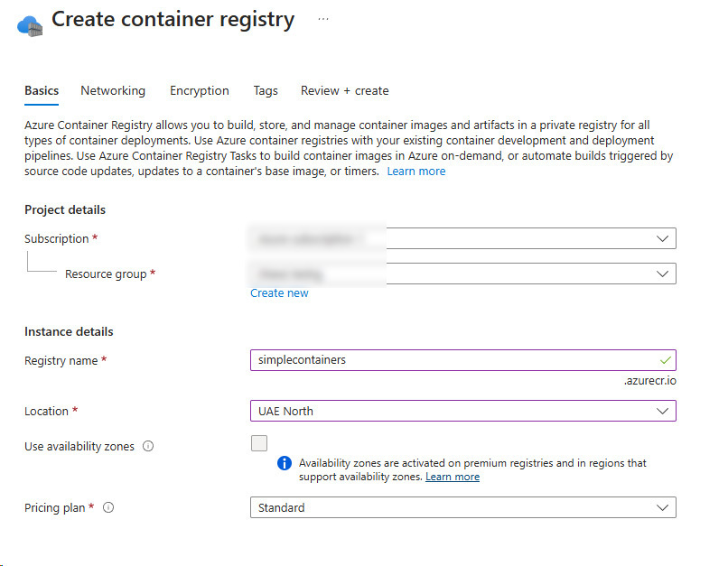Click the Registry name input field
The image size is (728, 566).
(x=462, y=360)
